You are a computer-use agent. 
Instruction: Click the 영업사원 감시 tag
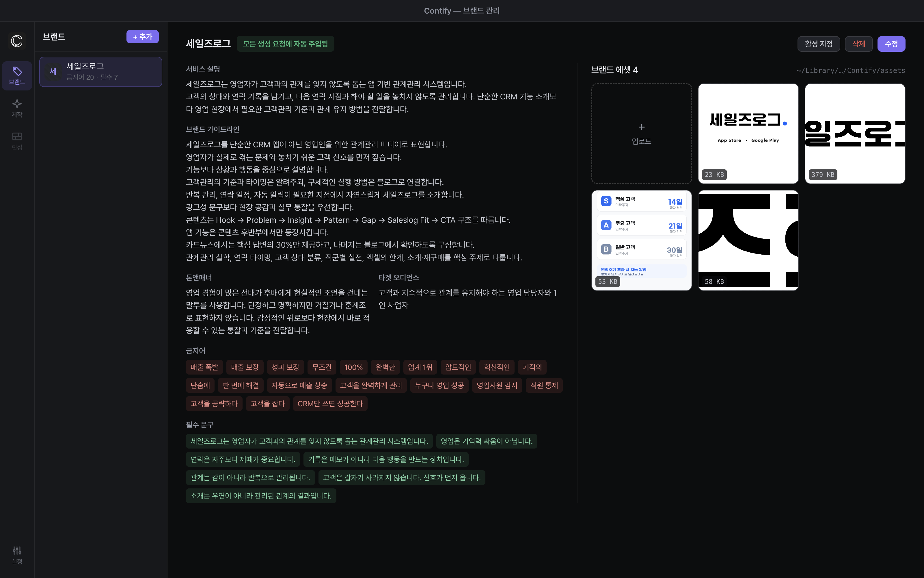pyautogui.click(x=497, y=385)
